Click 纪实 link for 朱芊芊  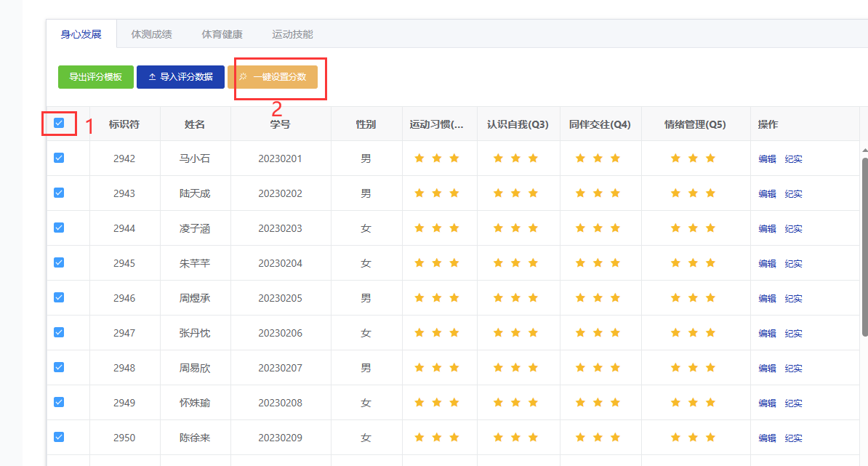tap(793, 263)
